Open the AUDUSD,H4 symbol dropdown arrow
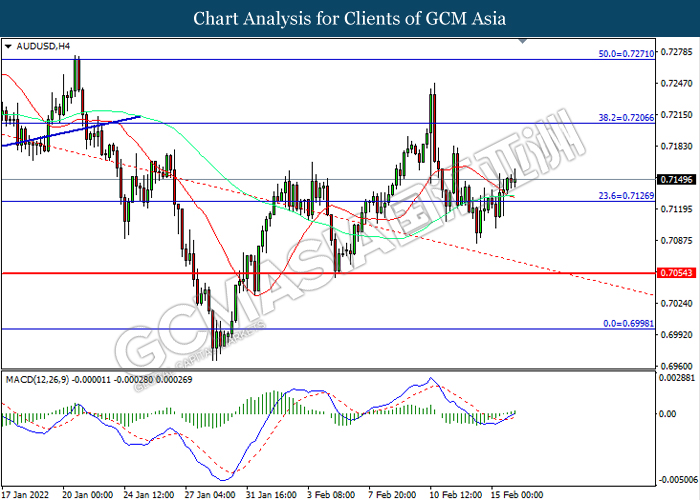 click(x=8, y=46)
